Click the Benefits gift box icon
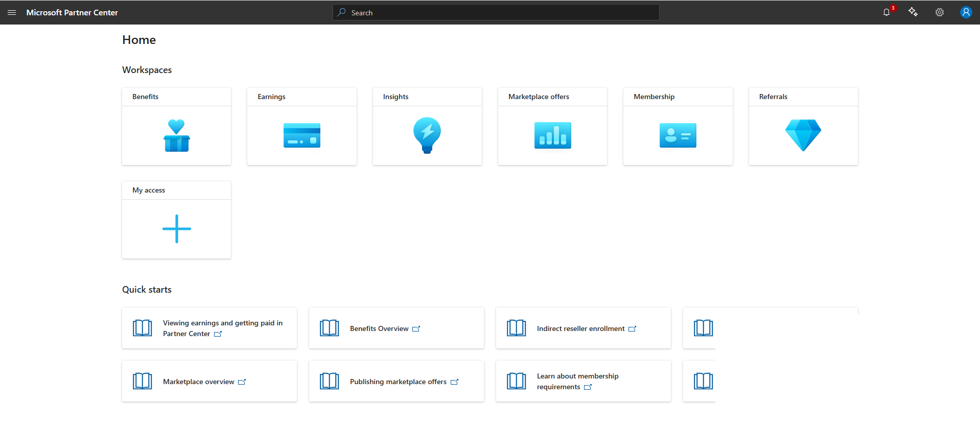Viewport: 980px width, 426px height. [177, 135]
